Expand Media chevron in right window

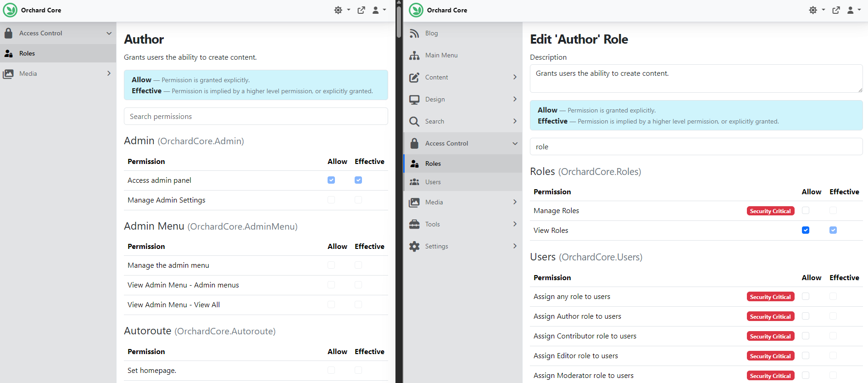pos(515,202)
